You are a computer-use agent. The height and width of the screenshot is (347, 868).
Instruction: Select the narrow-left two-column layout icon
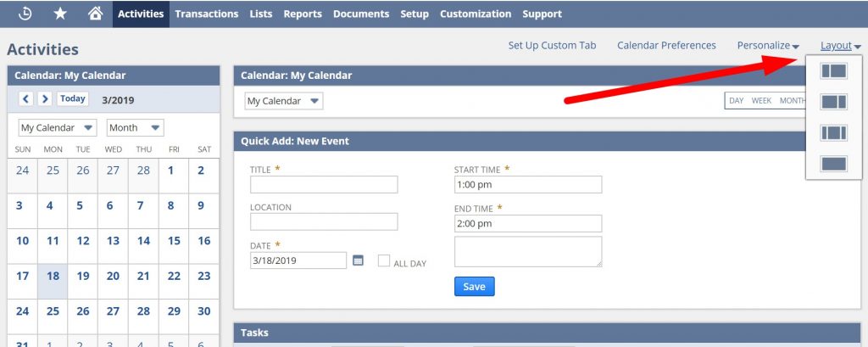click(x=833, y=71)
